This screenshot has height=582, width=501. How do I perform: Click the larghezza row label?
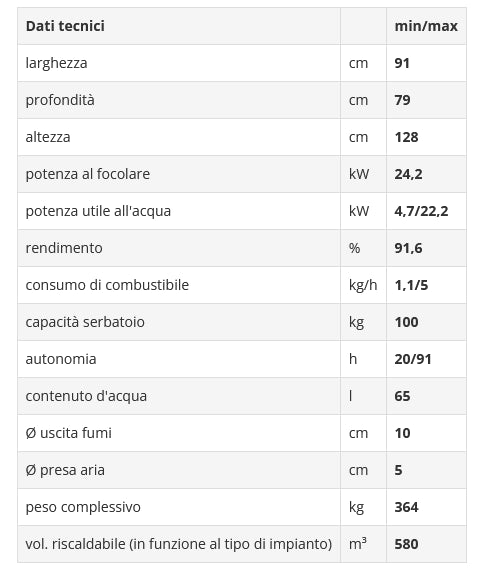tap(56, 63)
